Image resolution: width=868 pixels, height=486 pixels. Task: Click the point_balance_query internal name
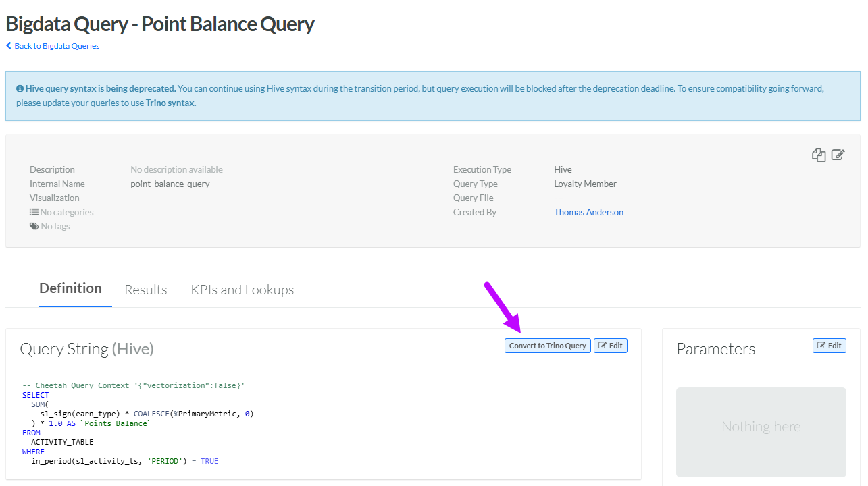click(x=170, y=184)
